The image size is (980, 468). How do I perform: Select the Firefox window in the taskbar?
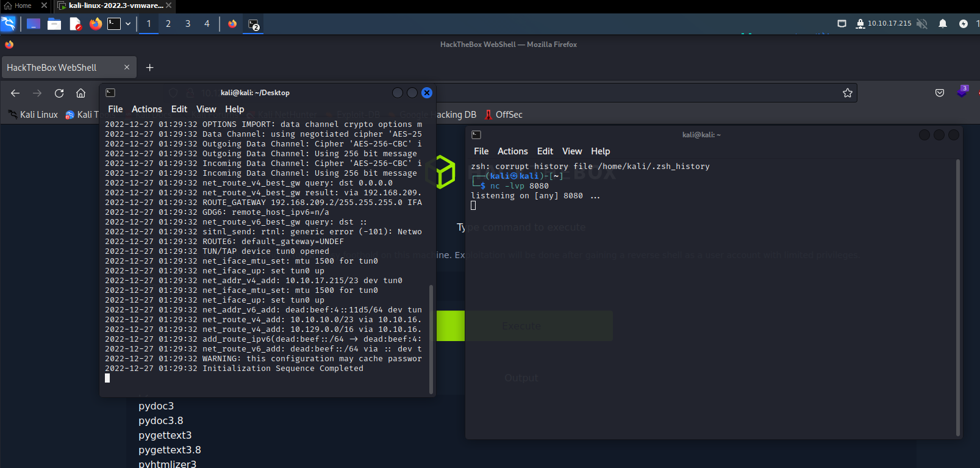click(x=232, y=24)
